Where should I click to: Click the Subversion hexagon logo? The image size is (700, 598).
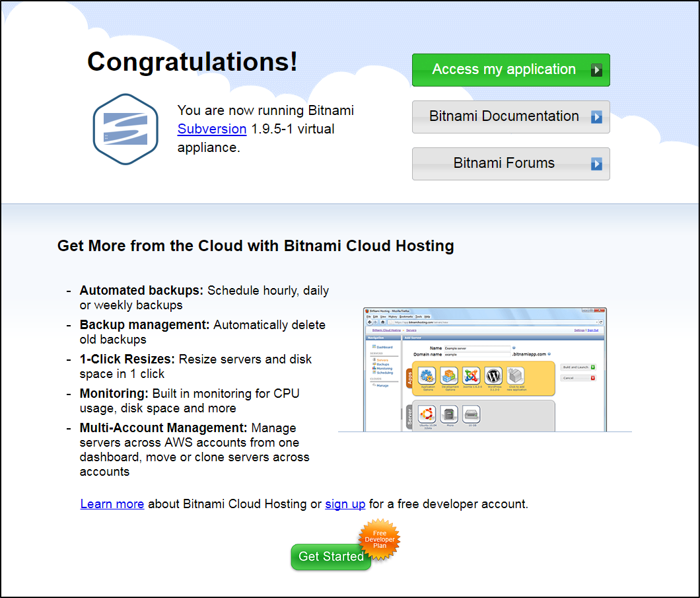125,129
